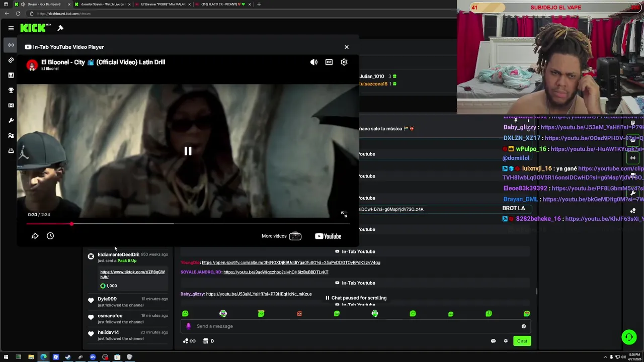Open the link icon in Kick sidebar
This screenshot has height=362, width=644.
[x=11, y=60]
